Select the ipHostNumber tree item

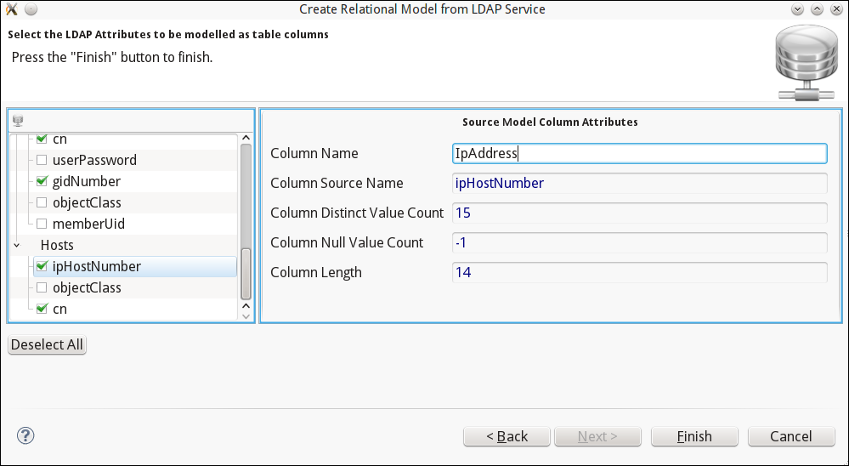tap(96, 267)
